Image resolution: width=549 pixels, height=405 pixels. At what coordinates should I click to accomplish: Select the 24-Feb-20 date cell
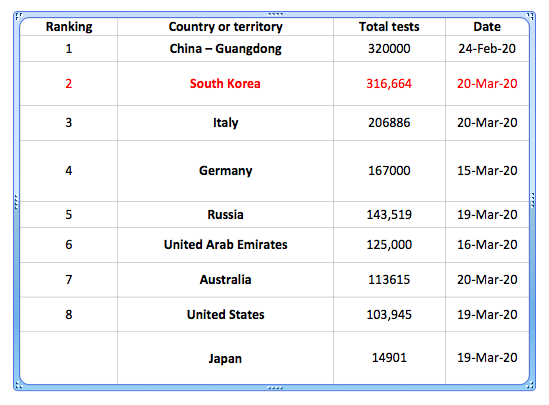point(487,49)
